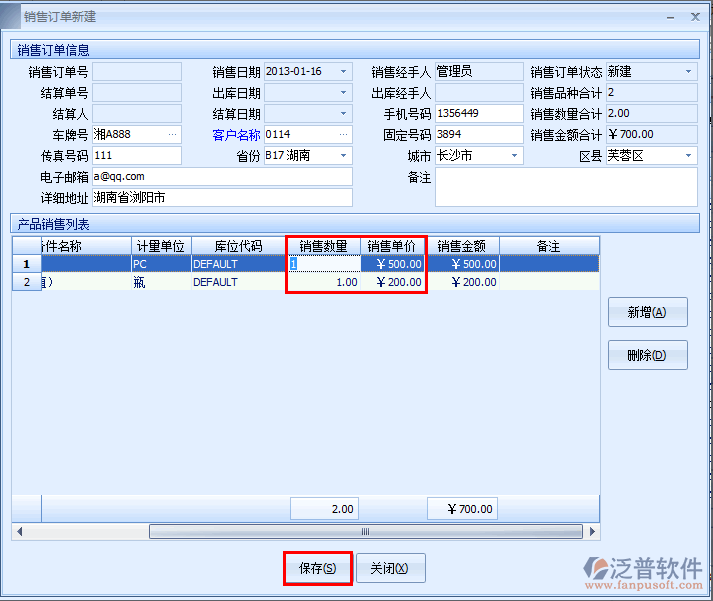The width and height of the screenshot is (713, 601).
Task: Open the 销售订单状态 status dropdown
Action: pos(688,72)
